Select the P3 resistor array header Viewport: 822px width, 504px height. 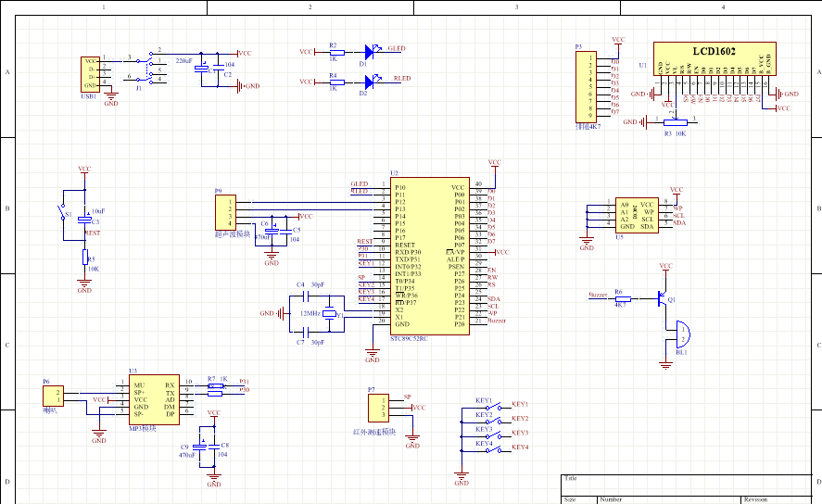click(x=586, y=87)
